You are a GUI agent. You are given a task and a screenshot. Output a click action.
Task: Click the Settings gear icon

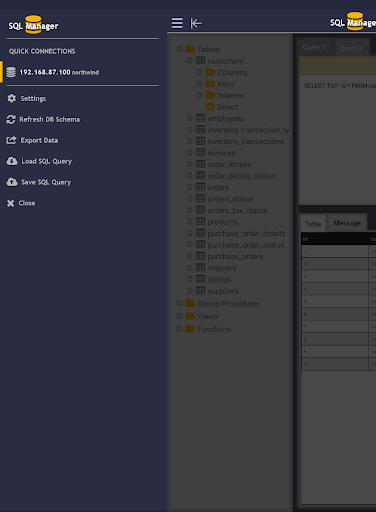[12, 98]
